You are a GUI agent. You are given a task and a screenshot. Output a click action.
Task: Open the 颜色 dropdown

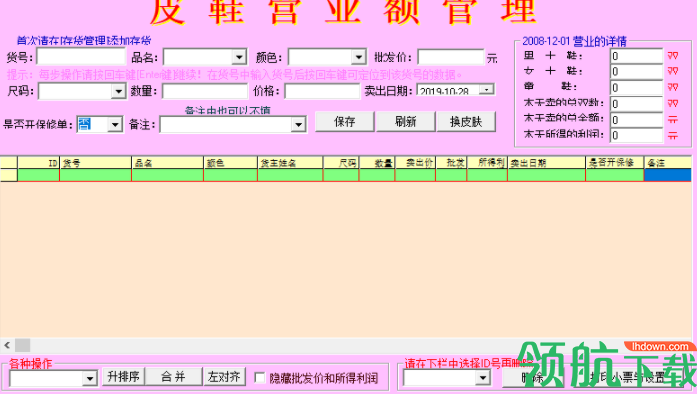tap(358, 57)
